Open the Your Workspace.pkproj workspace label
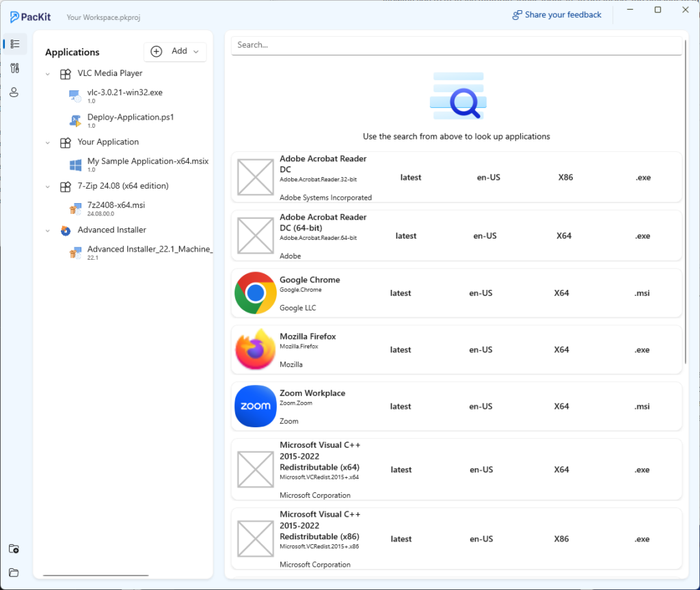Image resolution: width=700 pixels, height=590 pixels. (103, 17)
